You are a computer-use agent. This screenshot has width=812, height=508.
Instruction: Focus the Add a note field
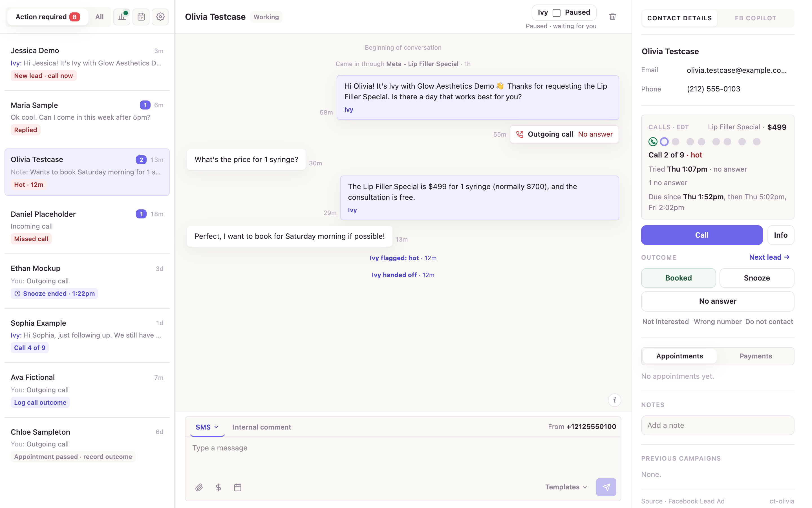(718, 425)
